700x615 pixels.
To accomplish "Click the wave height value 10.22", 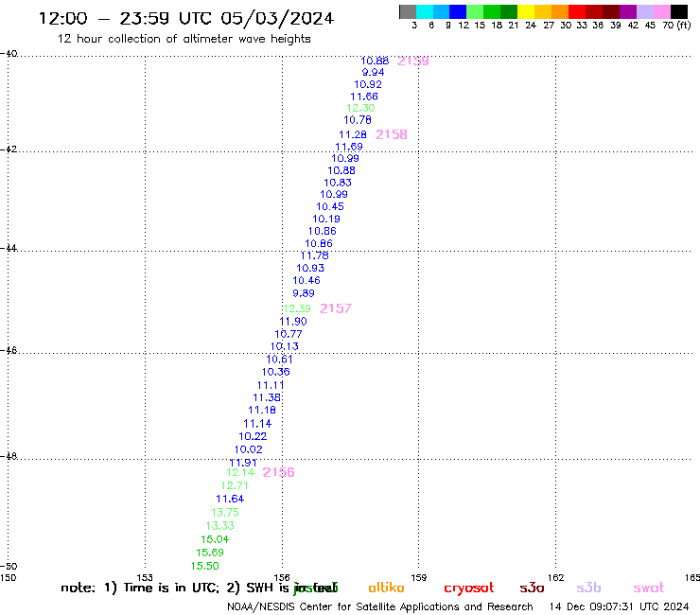I will tap(253, 436).
